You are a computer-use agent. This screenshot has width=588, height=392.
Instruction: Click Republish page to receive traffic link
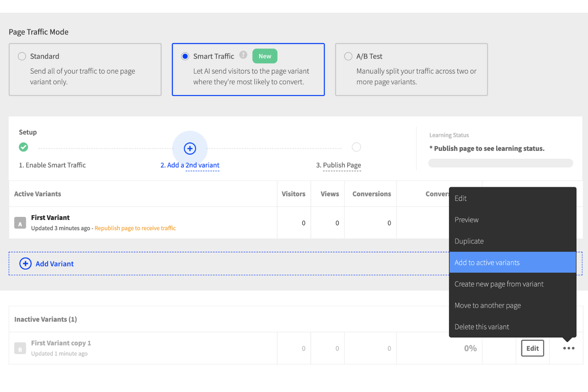pyautogui.click(x=135, y=228)
